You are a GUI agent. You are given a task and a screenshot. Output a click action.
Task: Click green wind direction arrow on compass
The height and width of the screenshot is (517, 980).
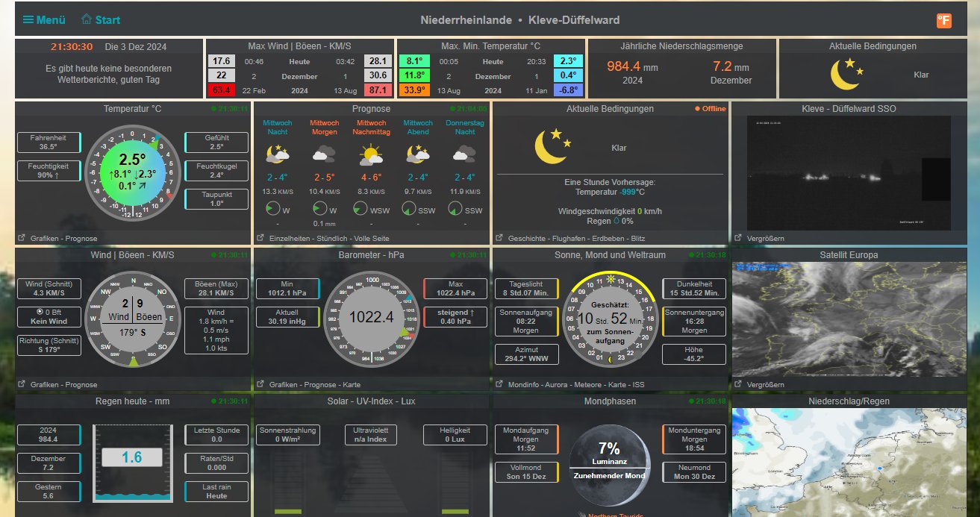(134, 361)
